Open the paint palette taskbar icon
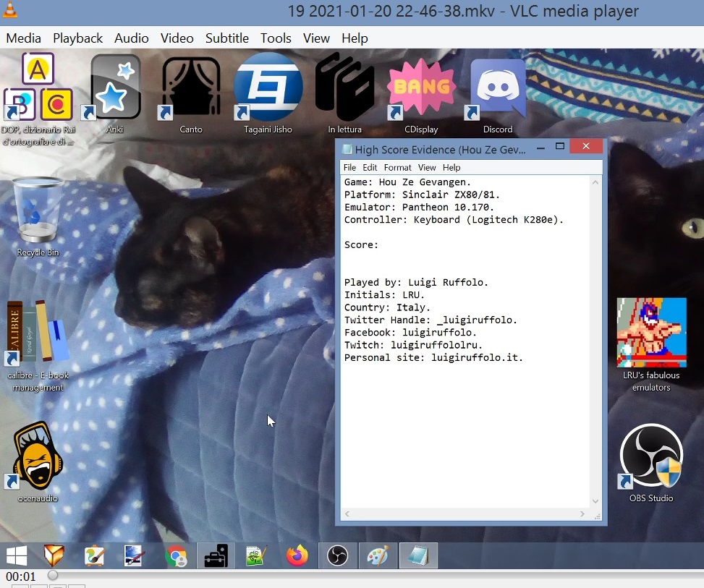The image size is (704, 588). point(378,555)
